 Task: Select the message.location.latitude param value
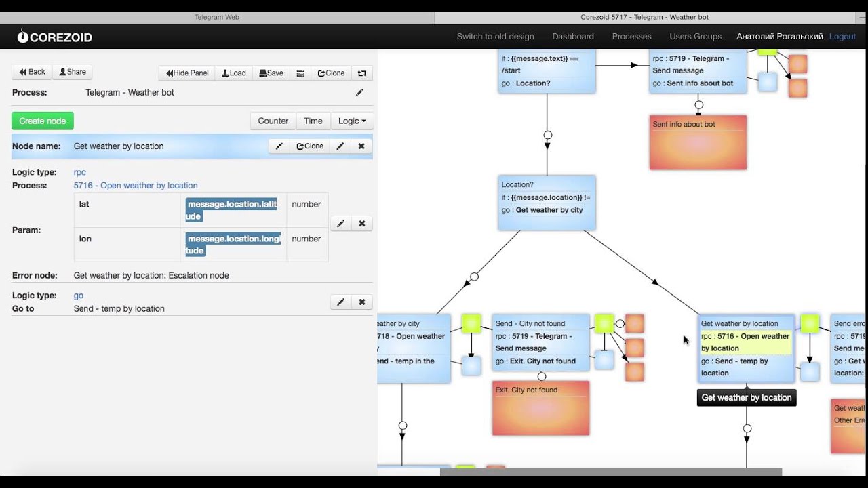pyautogui.click(x=231, y=210)
